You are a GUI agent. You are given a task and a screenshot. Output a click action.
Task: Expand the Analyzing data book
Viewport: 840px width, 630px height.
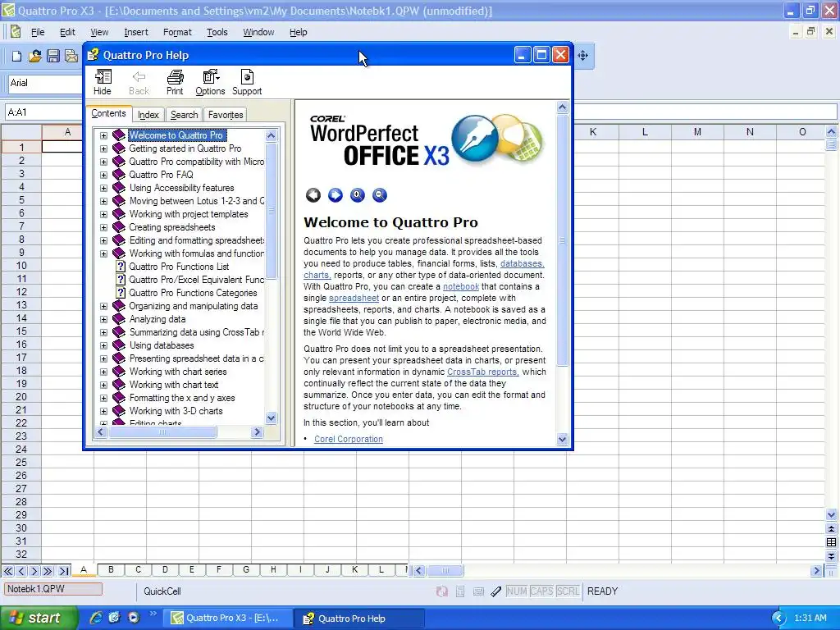coord(104,319)
